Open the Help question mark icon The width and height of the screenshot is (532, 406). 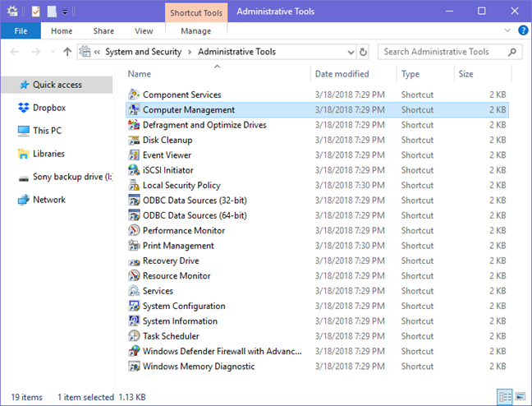(523, 30)
